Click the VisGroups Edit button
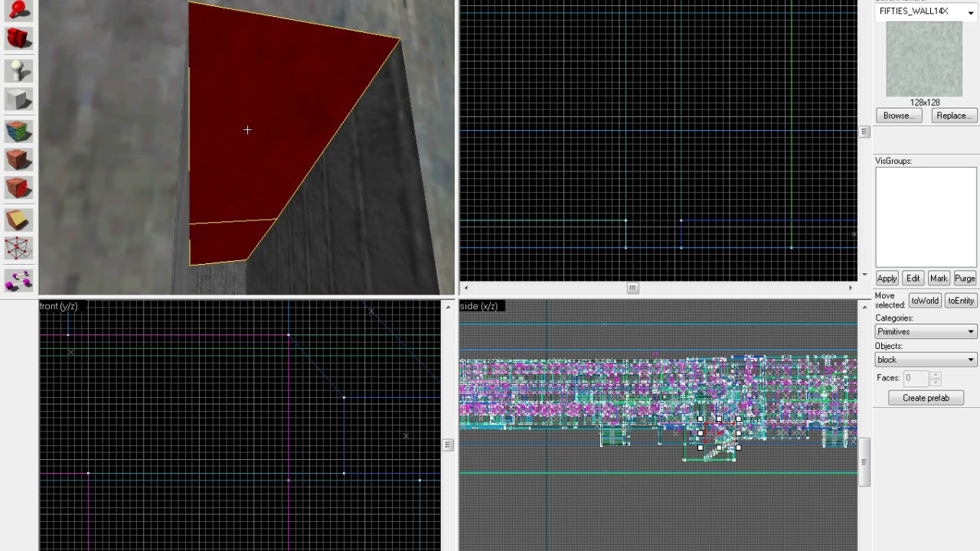This screenshot has width=980, height=551. [x=913, y=279]
